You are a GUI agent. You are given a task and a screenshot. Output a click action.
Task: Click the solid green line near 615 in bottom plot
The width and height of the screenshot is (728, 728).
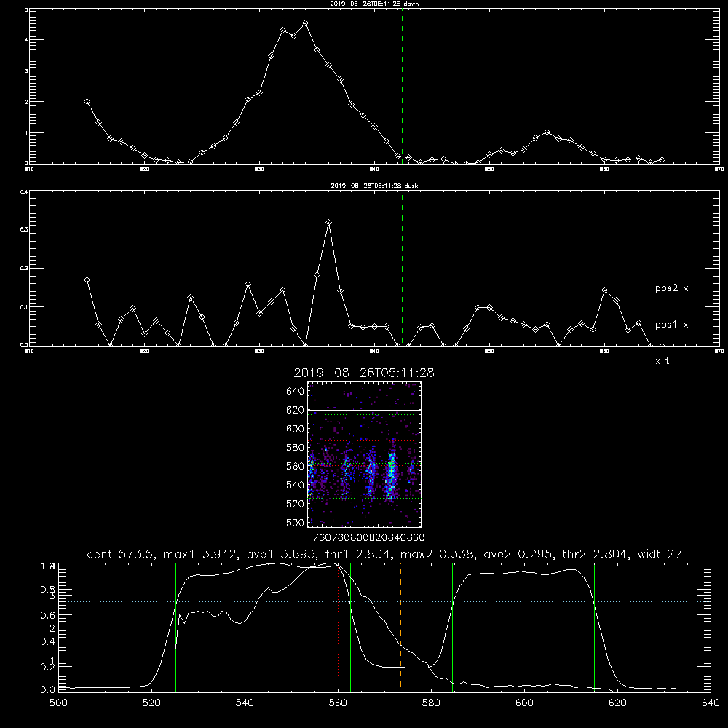pos(594,628)
